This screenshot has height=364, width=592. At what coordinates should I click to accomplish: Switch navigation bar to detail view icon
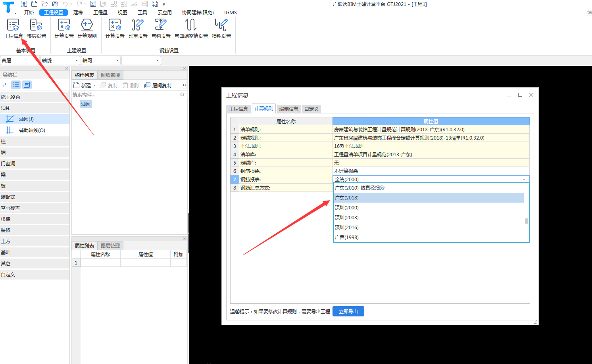[x=27, y=85]
